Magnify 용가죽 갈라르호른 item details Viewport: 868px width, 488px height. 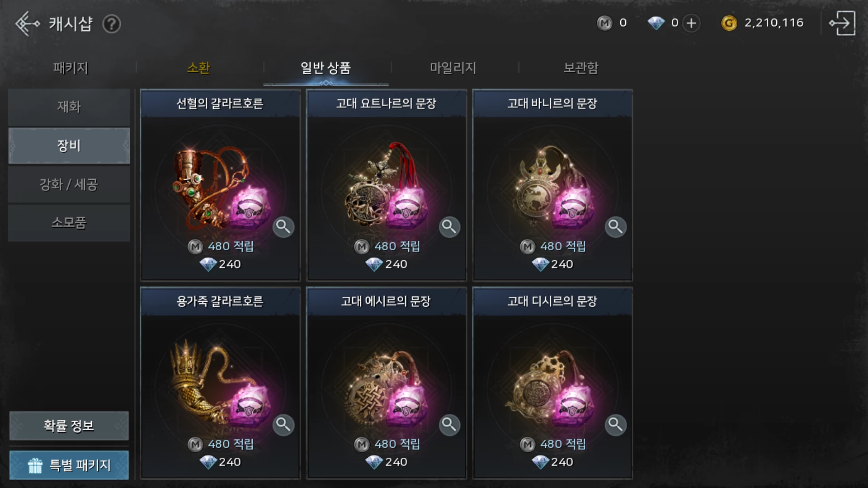(283, 425)
